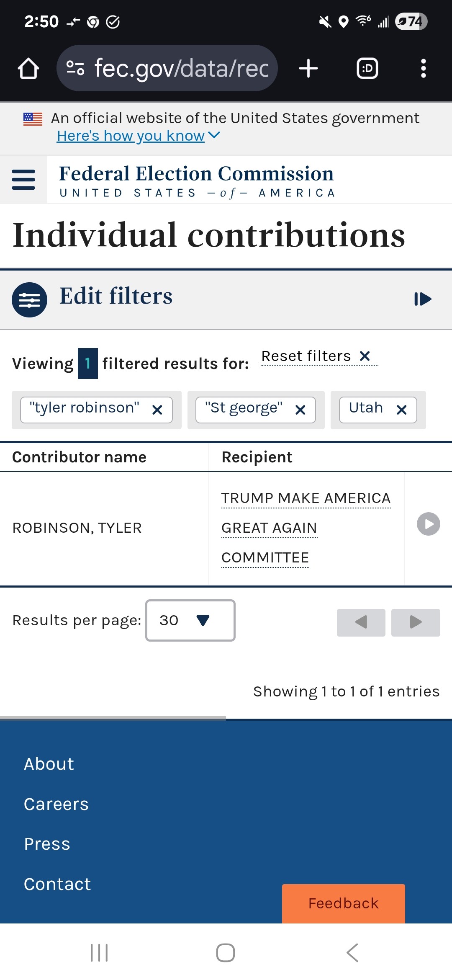The height and width of the screenshot is (980, 452).
Task: Expand the filters panel arrow
Action: pyautogui.click(x=423, y=299)
